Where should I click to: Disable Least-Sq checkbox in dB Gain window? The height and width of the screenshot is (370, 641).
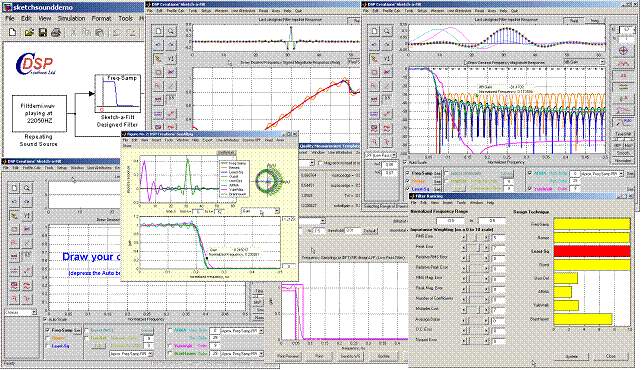(x=408, y=189)
